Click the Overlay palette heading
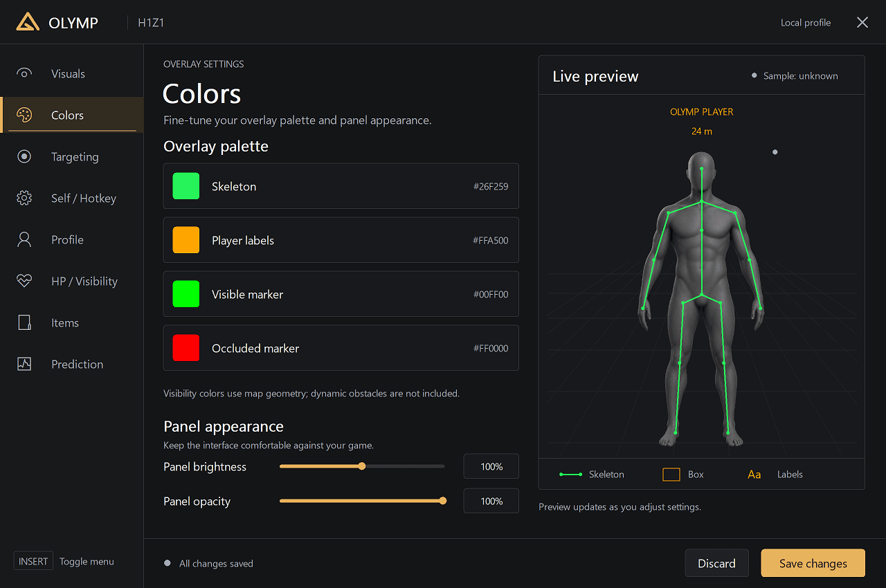The image size is (886, 588). [x=216, y=146]
